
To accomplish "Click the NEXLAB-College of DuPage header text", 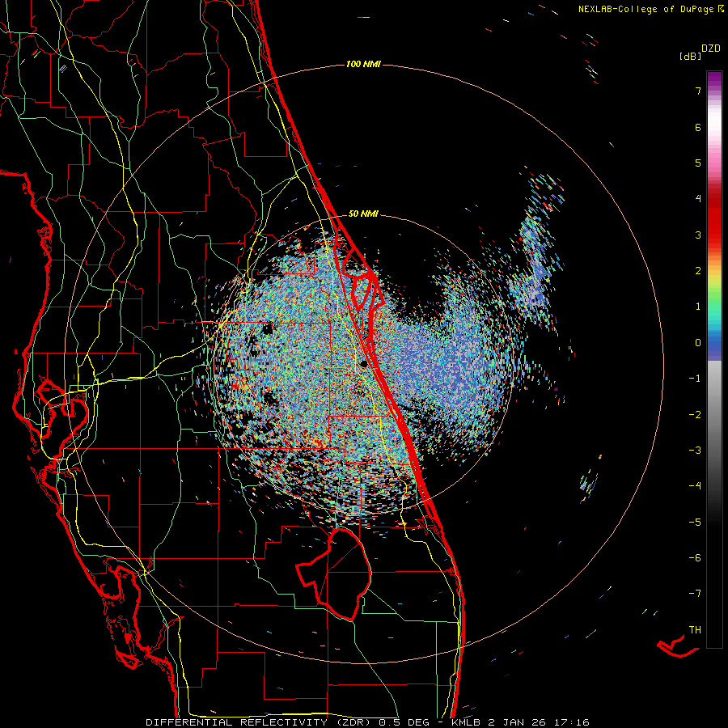I will pyautogui.click(x=646, y=9).
